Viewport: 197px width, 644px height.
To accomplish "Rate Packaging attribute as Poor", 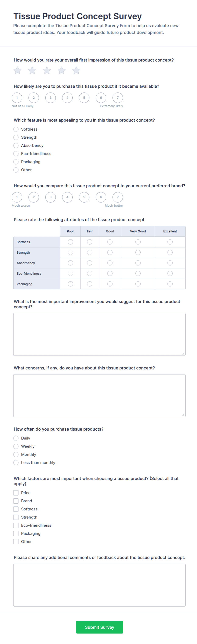I will (x=71, y=284).
